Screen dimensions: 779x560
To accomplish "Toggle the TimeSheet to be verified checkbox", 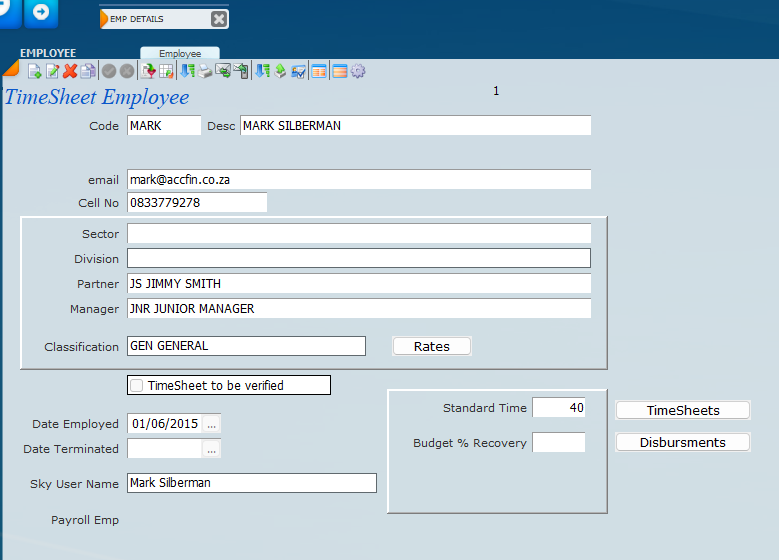I will pos(137,385).
